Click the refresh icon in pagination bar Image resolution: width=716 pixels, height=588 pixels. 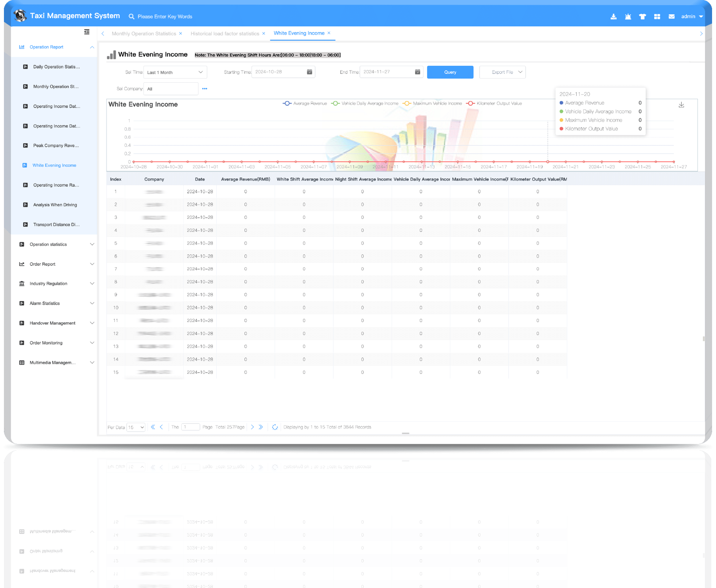[275, 427]
